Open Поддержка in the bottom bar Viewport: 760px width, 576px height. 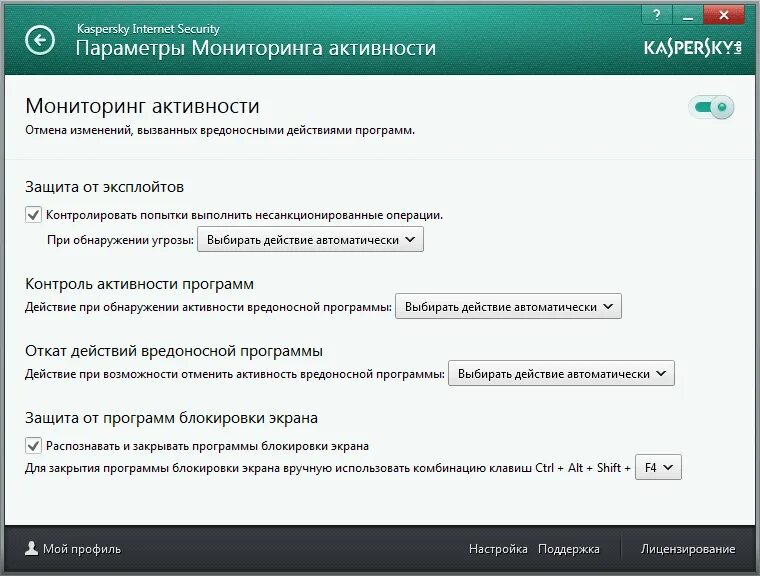pyautogui.click(x=569, y=549)
